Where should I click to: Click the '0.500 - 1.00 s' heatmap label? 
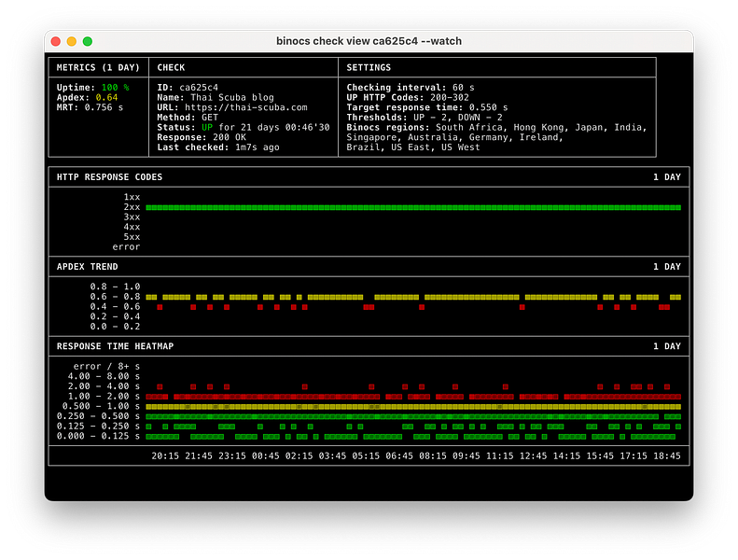click(x=101, y=406)
